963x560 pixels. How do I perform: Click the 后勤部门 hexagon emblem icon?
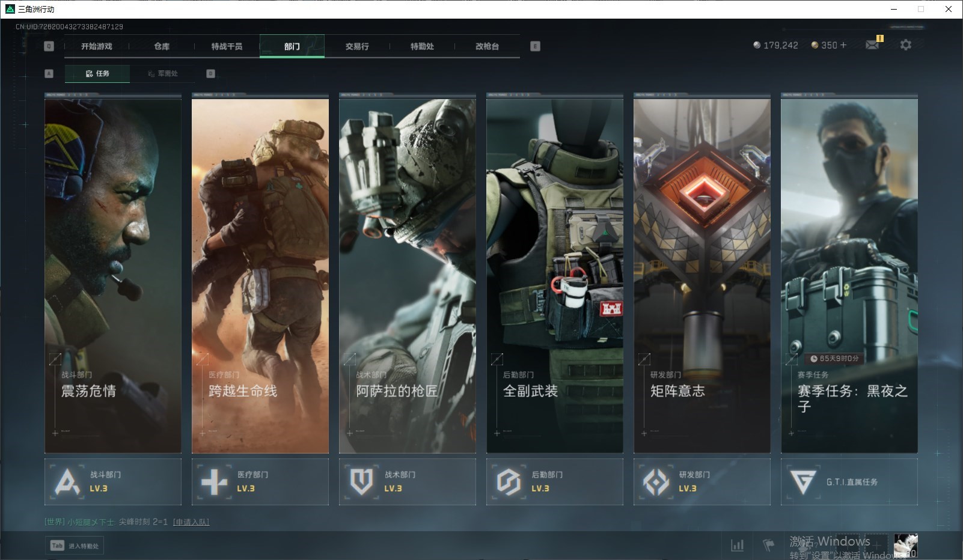tap(509, 482)
